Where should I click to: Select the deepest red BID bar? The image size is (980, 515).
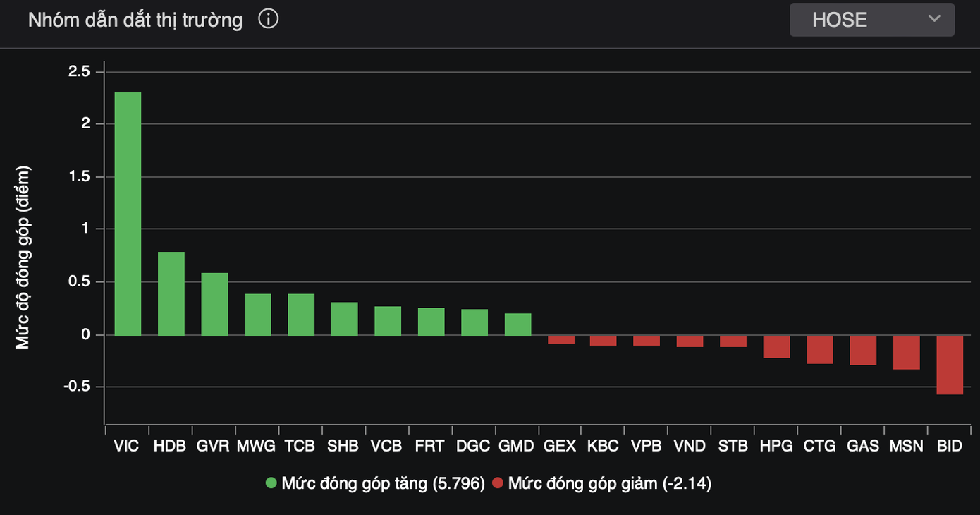click(x=949, y=363)
